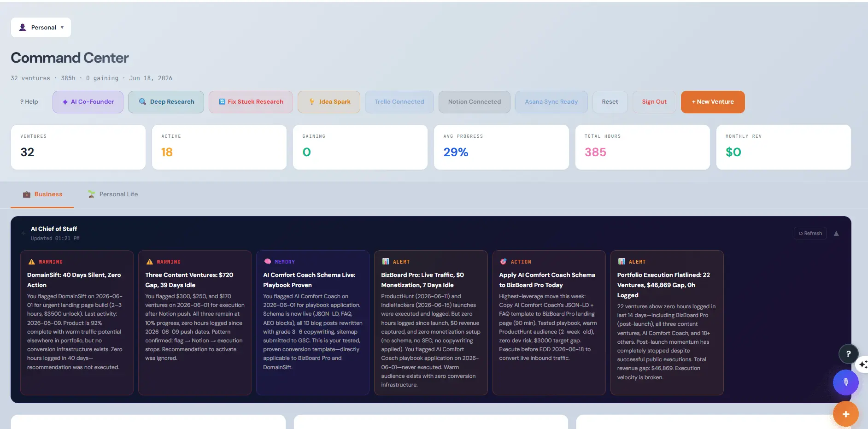Click the 'Updated 01:21 PM' timestamp
868x429 pixels.
tap(55, 239)
